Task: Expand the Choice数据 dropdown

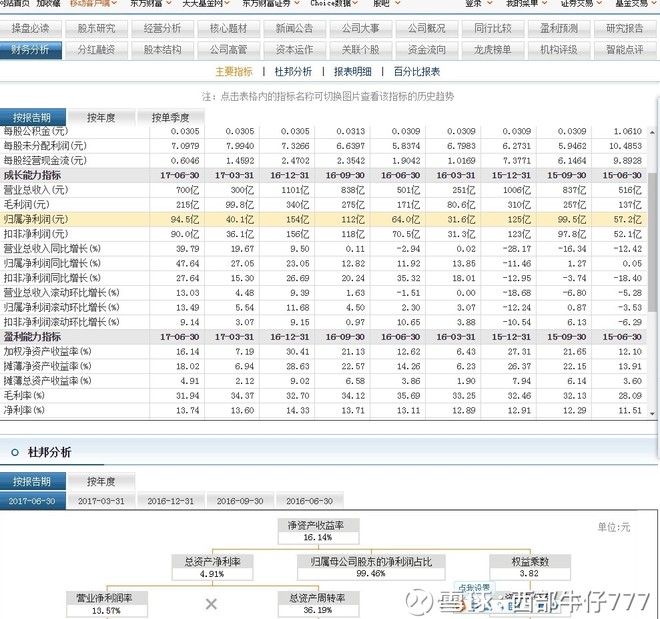Action: pyautogui.click(x=334, y=3)
